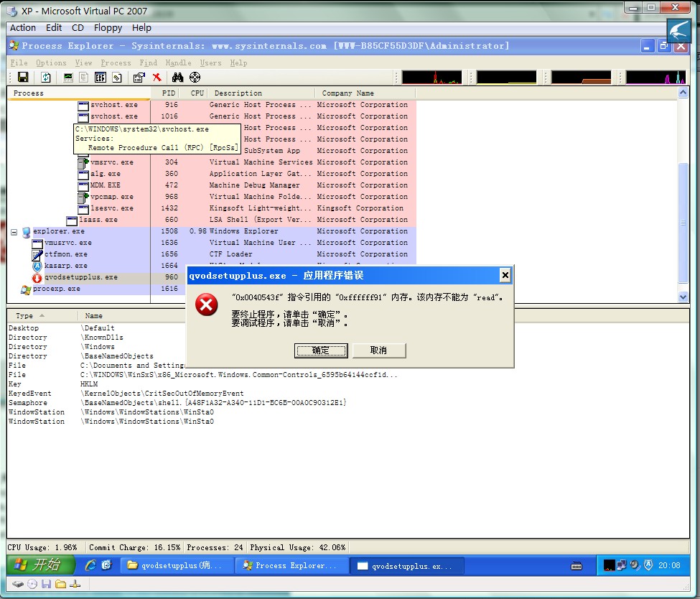Open Virtual PC CD menu

pos(78,28)
